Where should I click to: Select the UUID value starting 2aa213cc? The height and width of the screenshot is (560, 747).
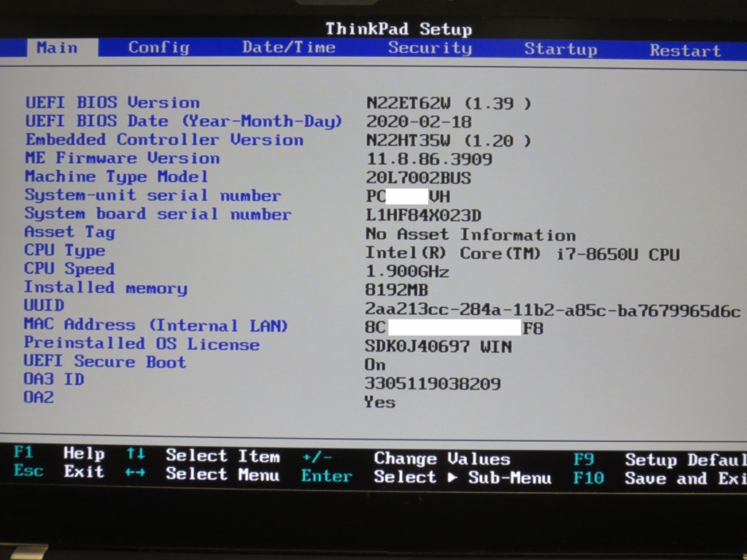tap(553, 310)
